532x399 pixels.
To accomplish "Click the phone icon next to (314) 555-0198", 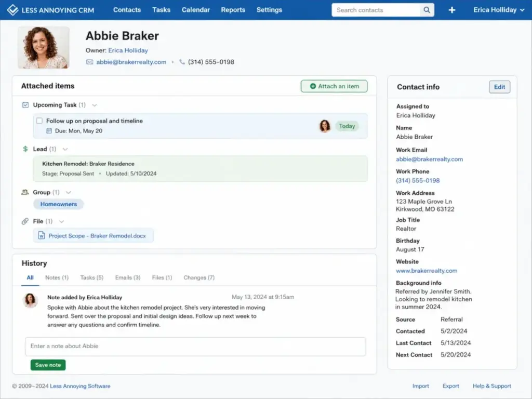I will (182, 62).
